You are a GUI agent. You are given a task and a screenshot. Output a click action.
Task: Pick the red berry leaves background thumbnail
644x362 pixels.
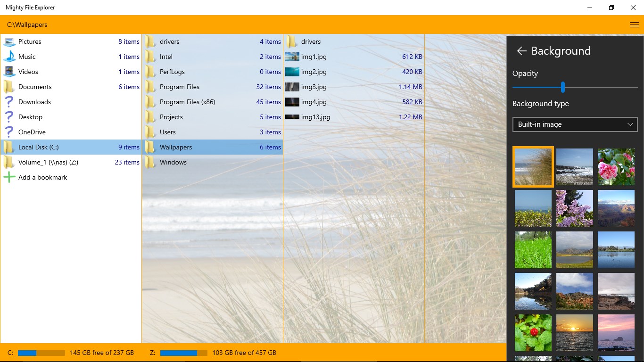tap(533, 333)
